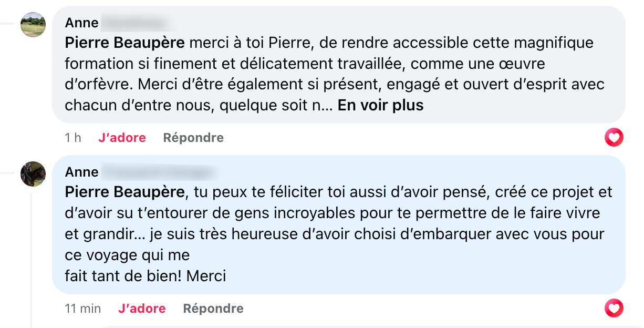Open the '11 min' timestamp link

coord(83,309)
